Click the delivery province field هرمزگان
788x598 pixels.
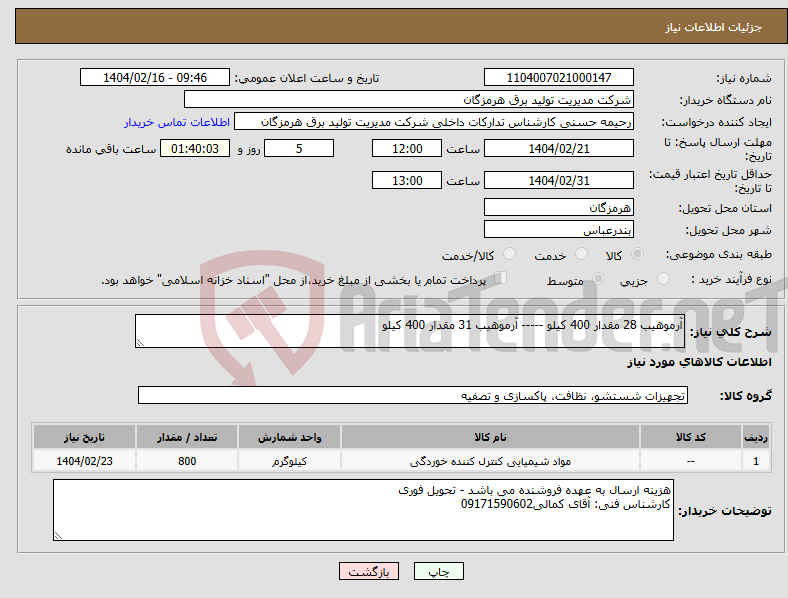tap(558, 207)
